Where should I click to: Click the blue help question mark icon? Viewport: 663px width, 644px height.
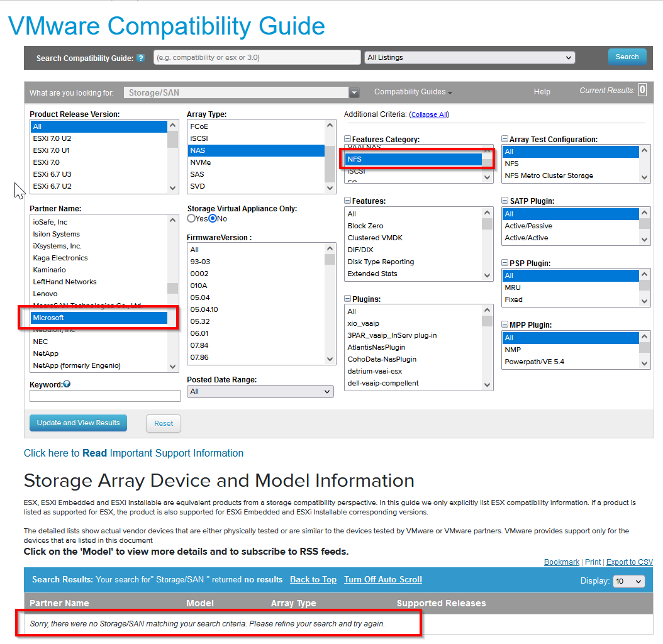point(141,58)
